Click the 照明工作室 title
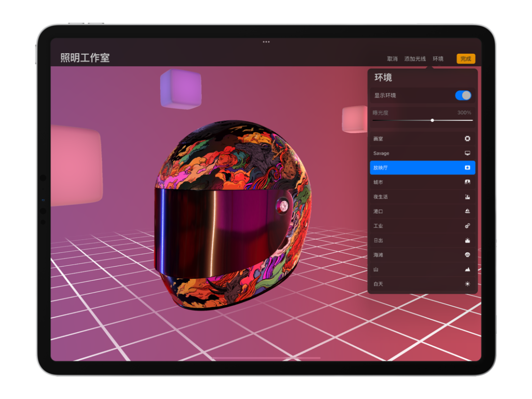Image resolution: width=532 pixels, height=399 pixels. [85, 58]
